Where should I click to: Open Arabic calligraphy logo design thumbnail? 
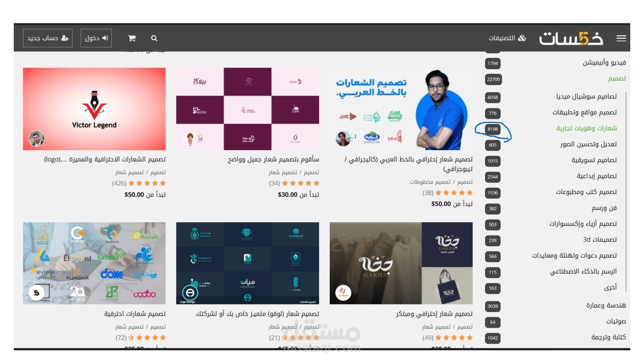pyautogui.click(x=401, y=109)
